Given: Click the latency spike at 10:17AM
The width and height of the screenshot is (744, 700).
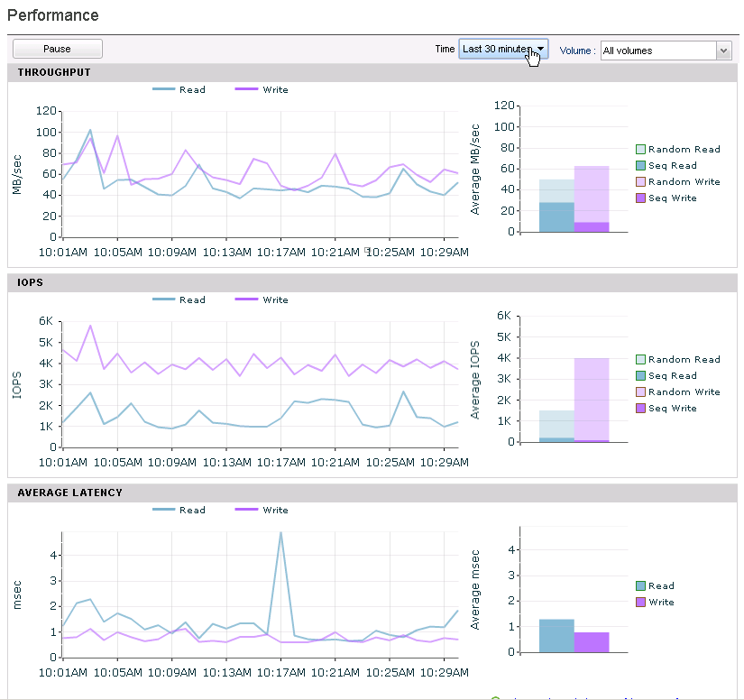Looking at the screenshot, I should tap(280, 533).
